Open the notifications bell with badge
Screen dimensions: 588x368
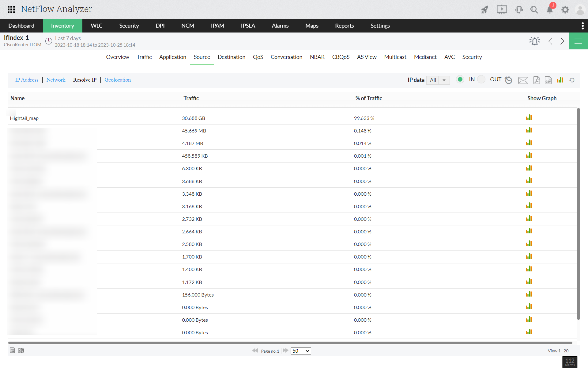tap(550, 10)
